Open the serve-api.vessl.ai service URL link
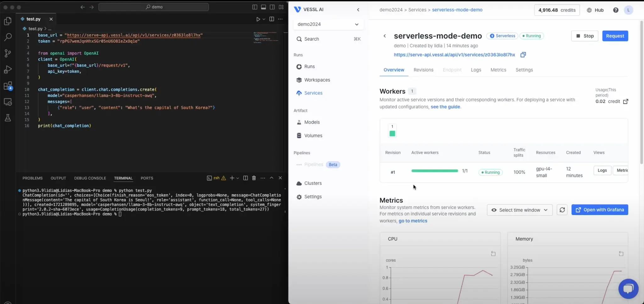The image size is (644, 304). pos(454,55)
